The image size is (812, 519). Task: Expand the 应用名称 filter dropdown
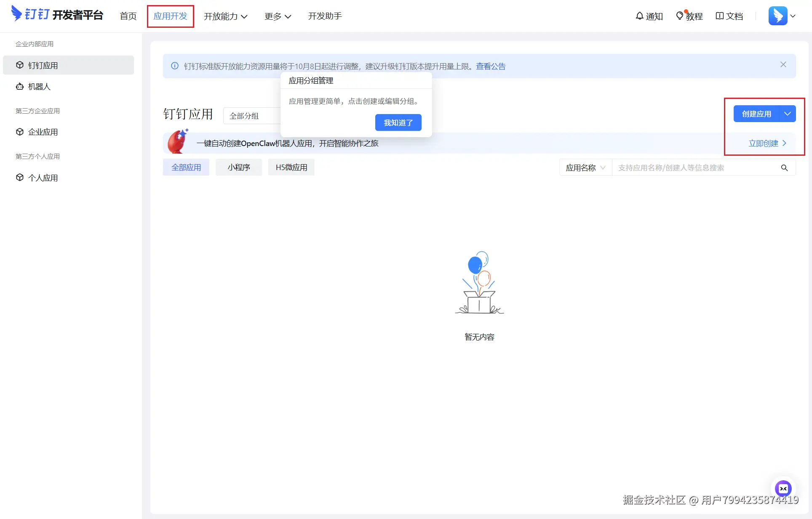[x=585, y=168]
